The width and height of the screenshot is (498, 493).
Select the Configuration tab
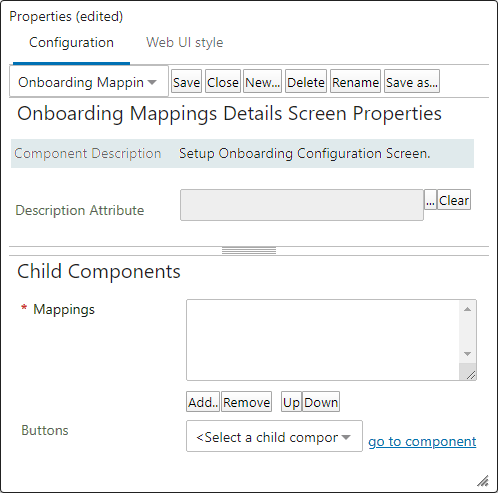[x=71, y=43]
